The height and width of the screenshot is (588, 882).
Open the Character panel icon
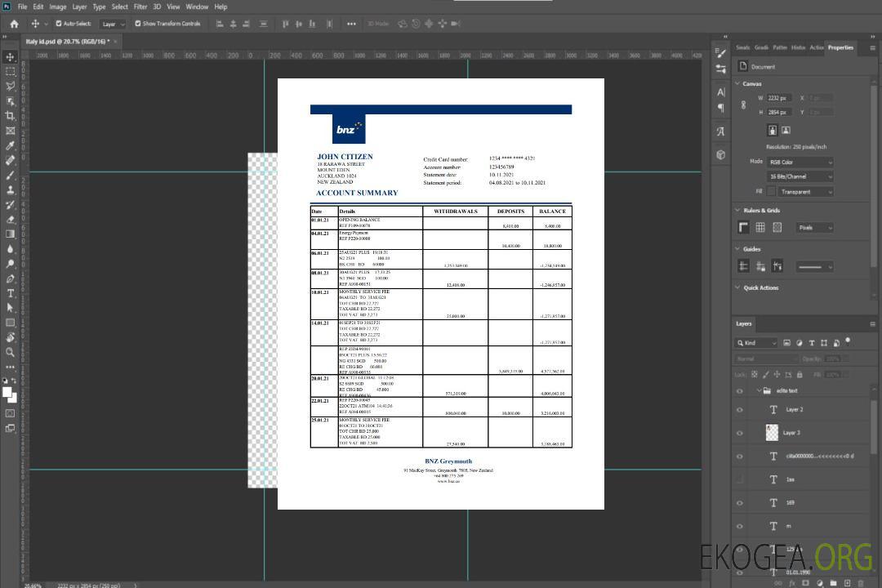(x=721, y=91)
